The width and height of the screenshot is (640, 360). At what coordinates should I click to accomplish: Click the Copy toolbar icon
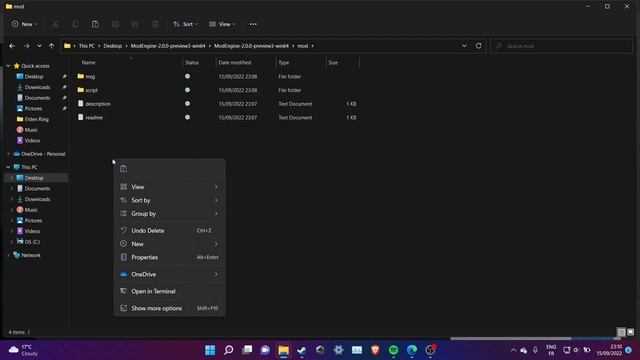[x=75, y=24]
